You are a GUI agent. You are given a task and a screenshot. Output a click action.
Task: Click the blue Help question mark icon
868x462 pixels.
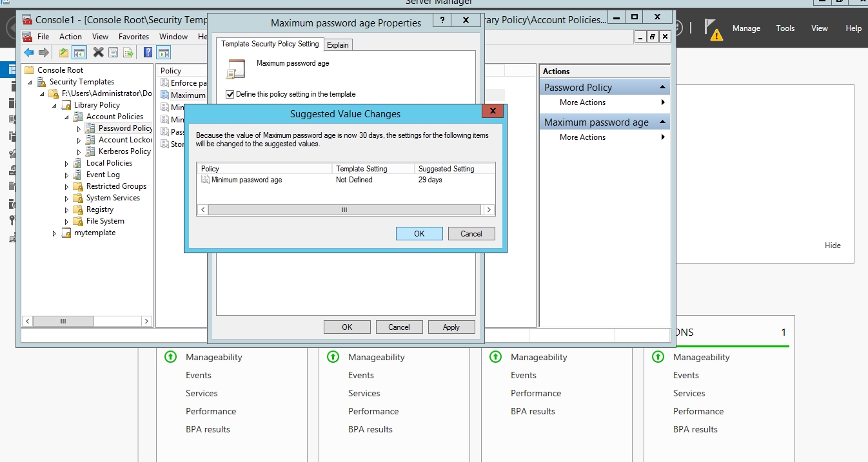148,53
